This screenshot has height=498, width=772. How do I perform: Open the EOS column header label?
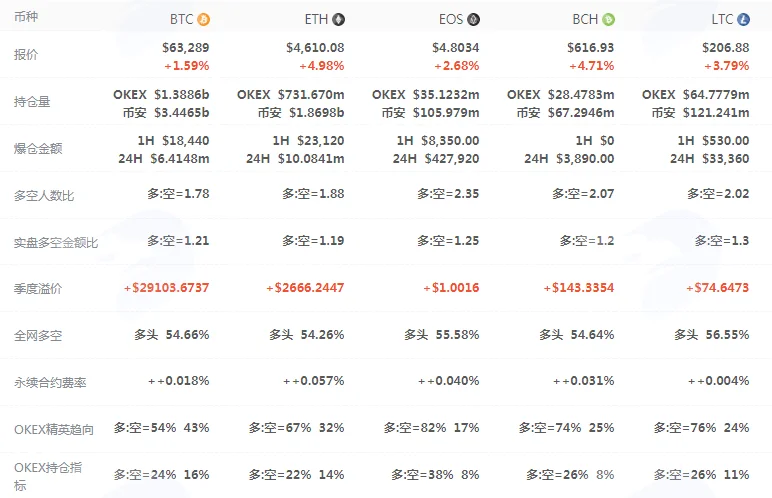(451, 19)
